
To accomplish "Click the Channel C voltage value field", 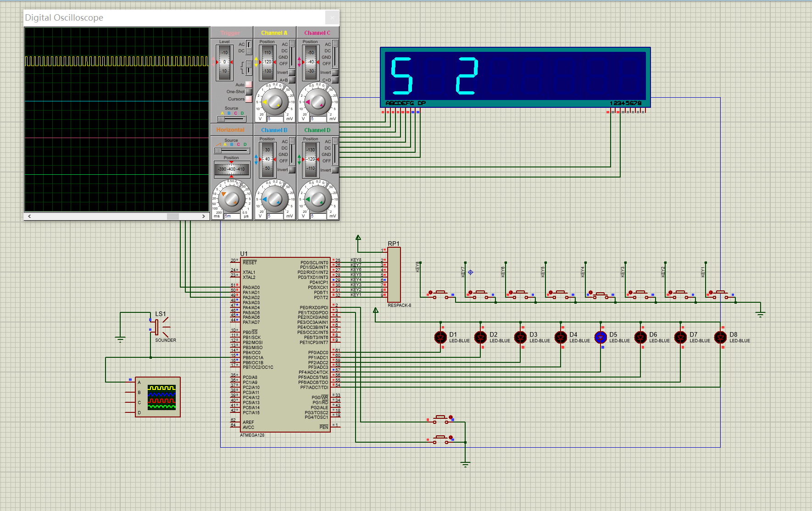I will [318, 119].
